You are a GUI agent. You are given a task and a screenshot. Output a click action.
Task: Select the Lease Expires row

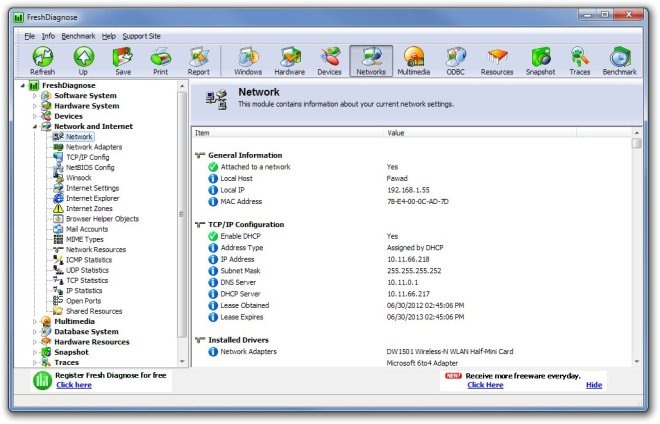pos(412,317)
